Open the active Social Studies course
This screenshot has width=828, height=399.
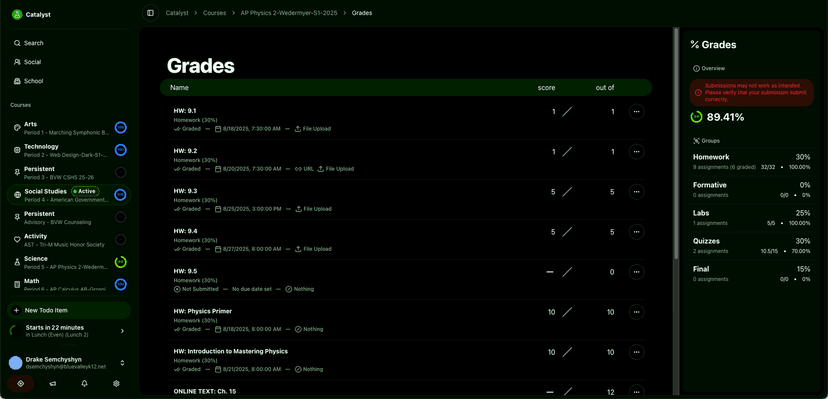[x=69, y=195]
